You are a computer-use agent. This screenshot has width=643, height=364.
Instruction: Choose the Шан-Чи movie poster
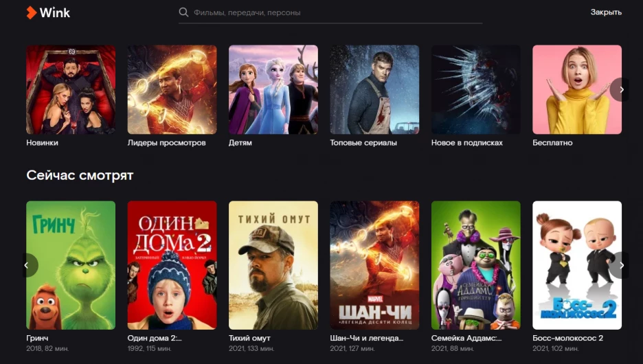pos(374,264)
